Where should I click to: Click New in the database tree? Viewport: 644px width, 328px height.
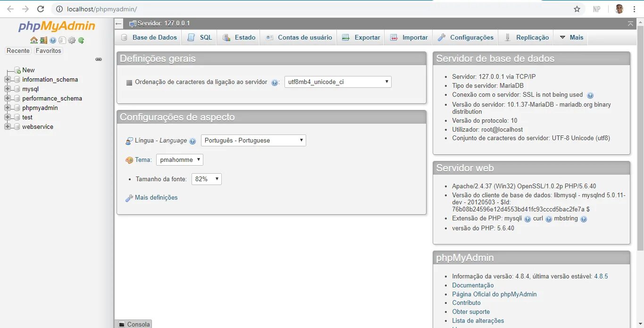(28, 70)
